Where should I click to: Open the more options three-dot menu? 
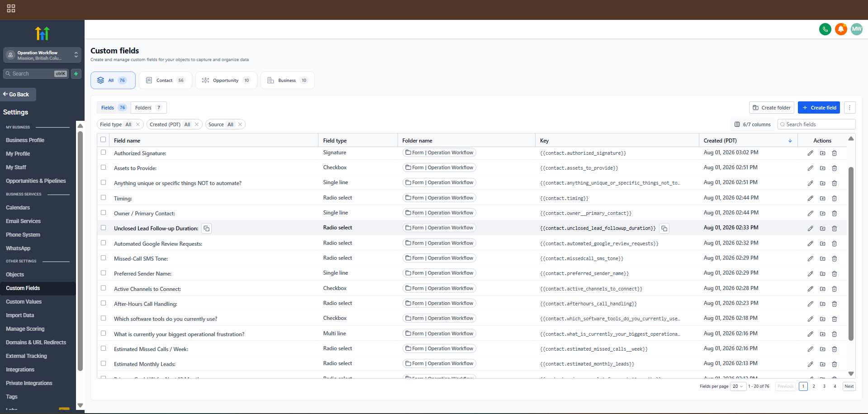pyautogui.click(x=849, y=108)
